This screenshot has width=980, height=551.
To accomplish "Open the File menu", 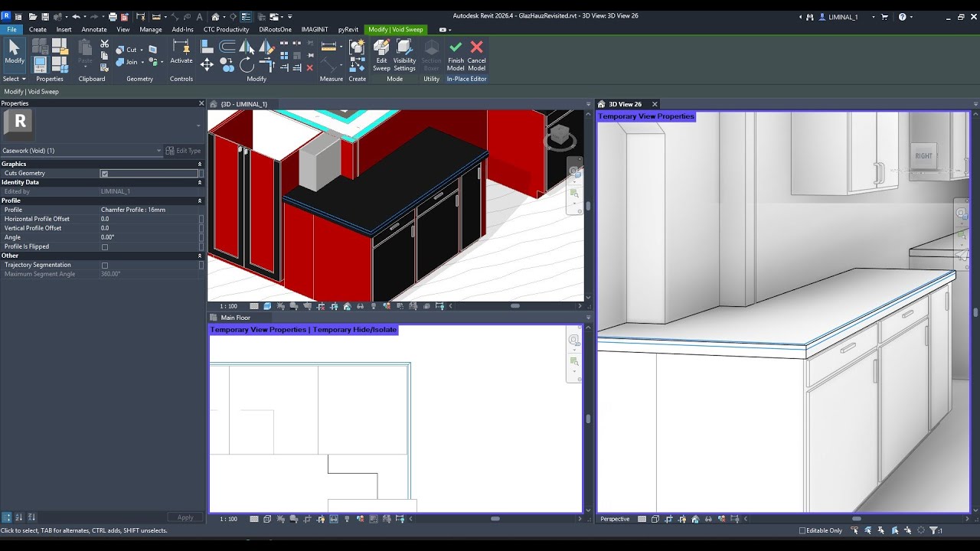I will click(11, 30).
